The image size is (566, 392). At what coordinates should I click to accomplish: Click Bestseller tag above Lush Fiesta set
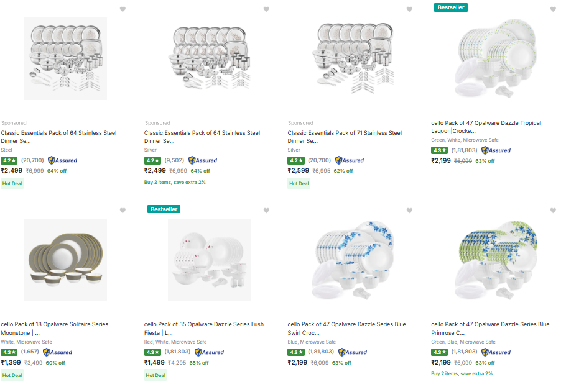coord(164,209)
